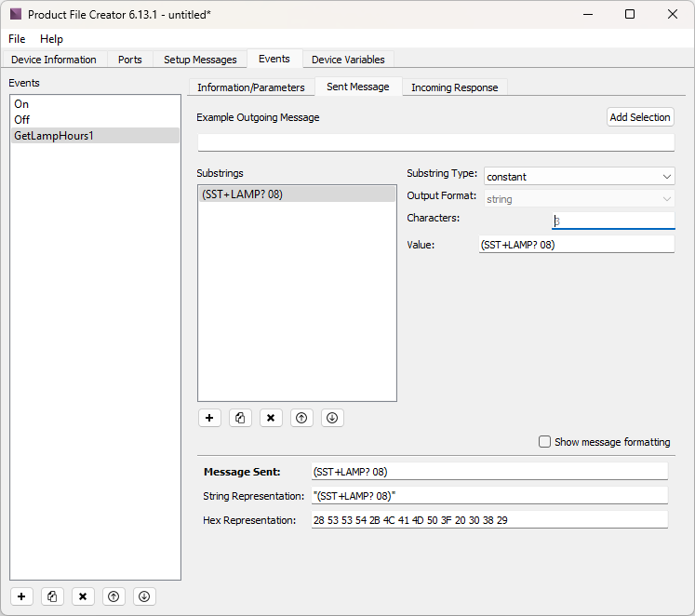Image resolution: width=695 pixels, height=616 pixels.
Task: Select the Off event in Events list
Action: 22,120
